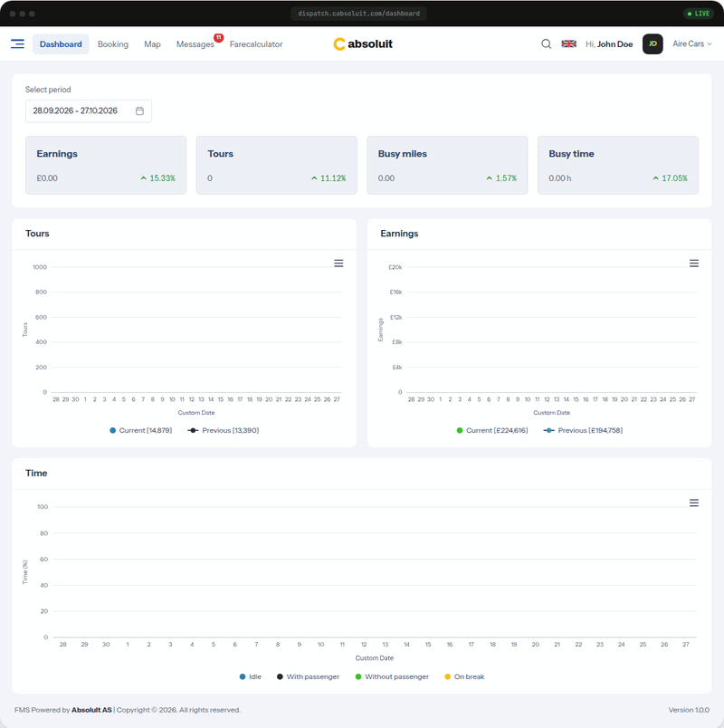Select the Tours summary card
This screenshot has width=724, height=728.
[277, 165]
